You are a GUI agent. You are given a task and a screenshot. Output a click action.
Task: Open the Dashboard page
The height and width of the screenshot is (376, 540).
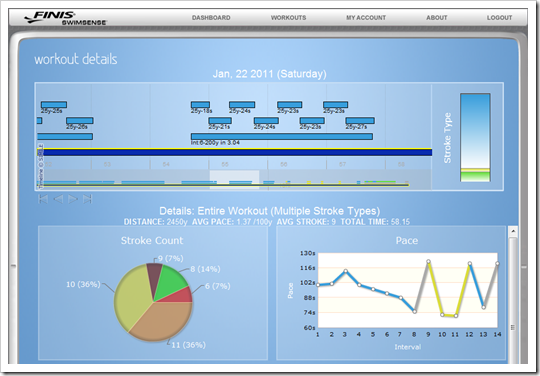[x=211, y=18]
